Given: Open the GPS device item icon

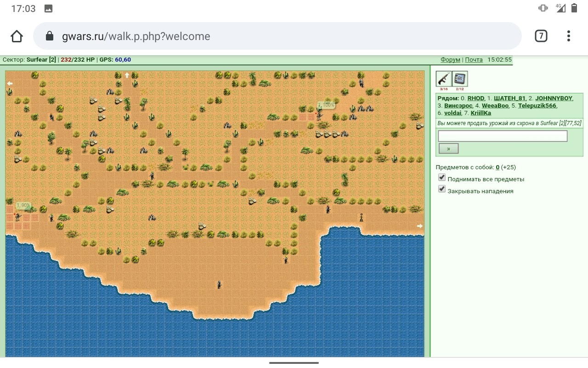Looking at the screenshot, I should click(x=460, y=79).
